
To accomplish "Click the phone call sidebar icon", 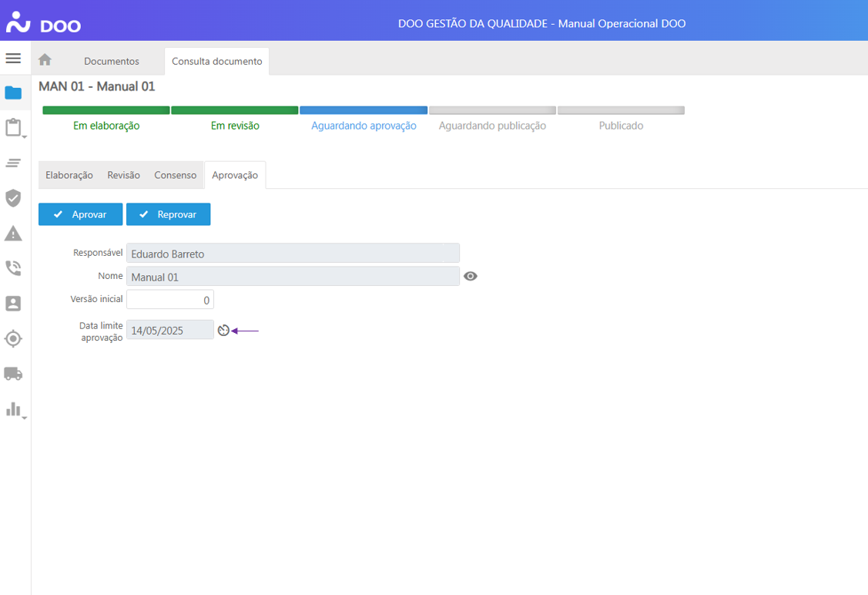I will (13, 268).
